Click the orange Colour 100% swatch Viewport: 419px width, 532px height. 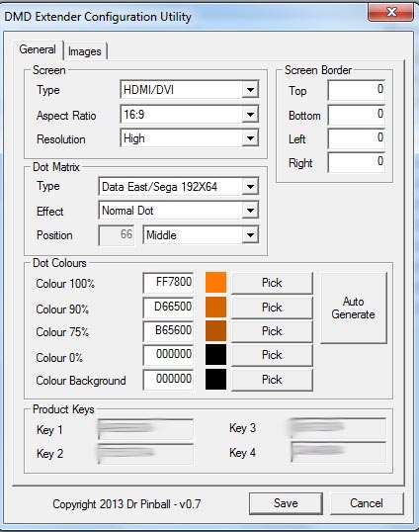(x=215, y=282)
